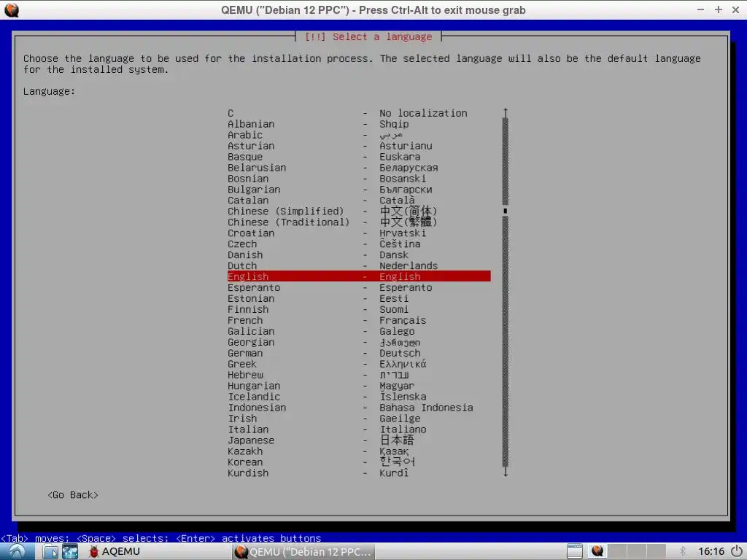
Task: Click the scrollbar up arrow
Action: click(506, 112)
